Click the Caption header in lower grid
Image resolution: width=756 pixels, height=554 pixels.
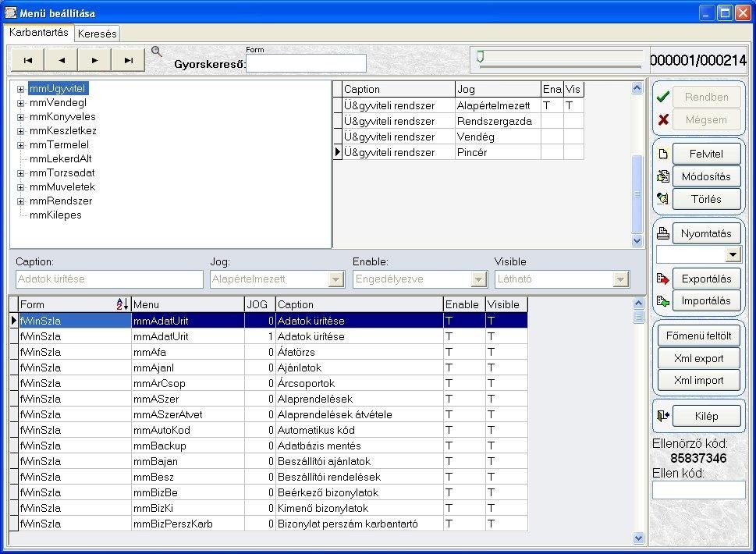coord(359,304)
